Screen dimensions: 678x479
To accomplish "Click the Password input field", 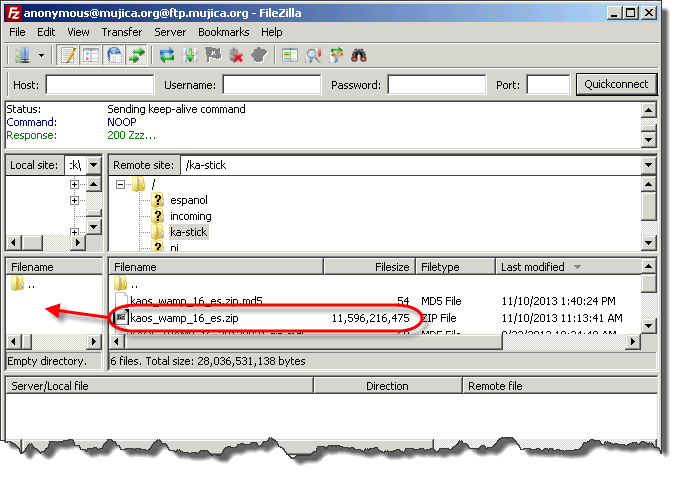I will (x=437, y=84).
